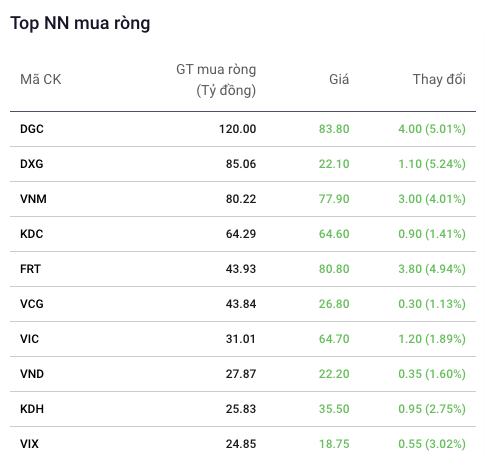
Task: Click FRT price 80.80
Action: 334,269
